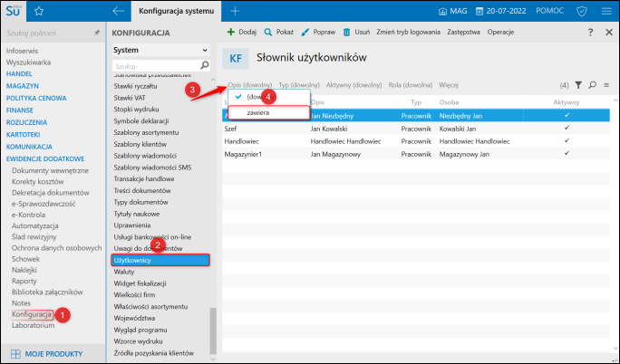
Task: Toggle Aktywny check for Szef row
Action: (567, 128)
